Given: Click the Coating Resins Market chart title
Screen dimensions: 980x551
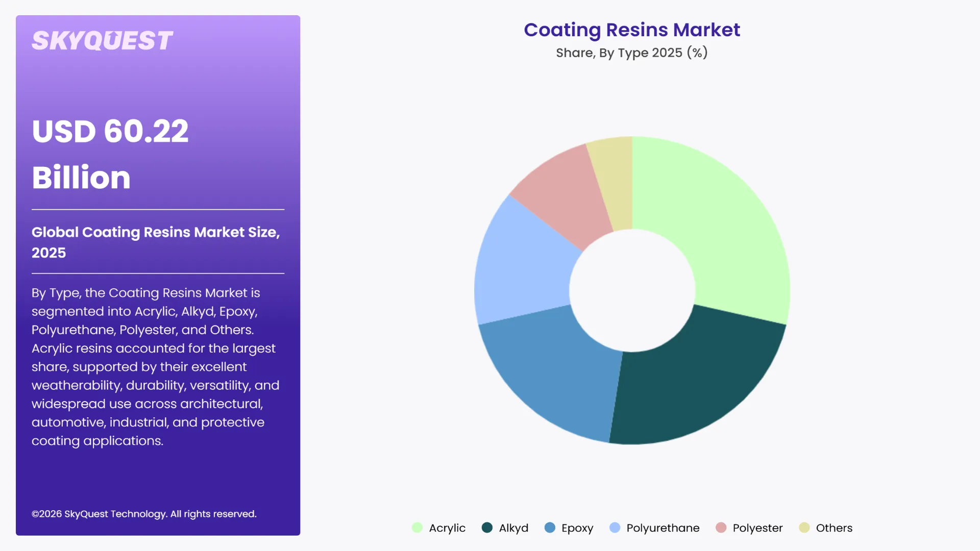Looking at the screenshot, I should coord(632,30).
